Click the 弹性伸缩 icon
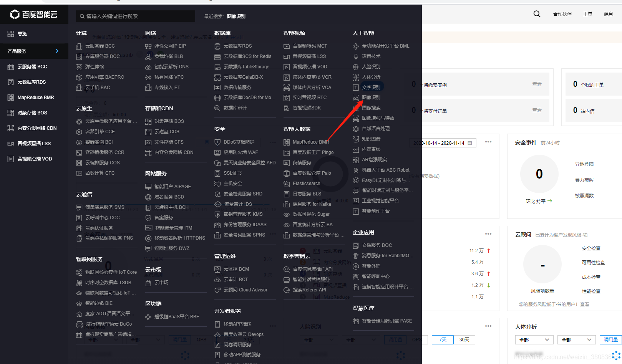Image resolution: width=622 pixels, height=364 pixels. [79, 67]
